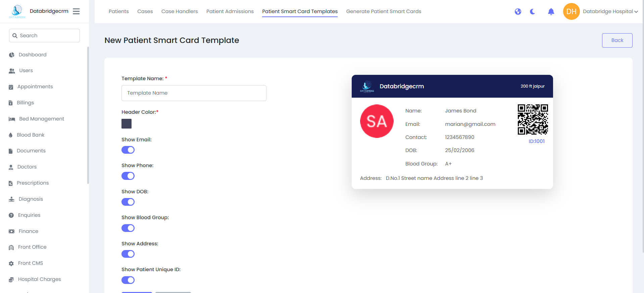Toggle the Show Address switch

click(128, 254)
